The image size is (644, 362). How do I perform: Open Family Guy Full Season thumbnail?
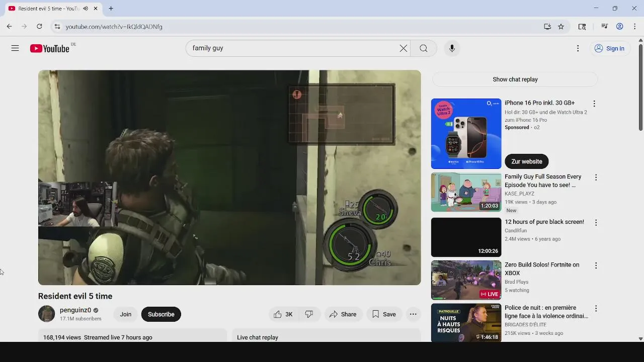coord(466,193)
